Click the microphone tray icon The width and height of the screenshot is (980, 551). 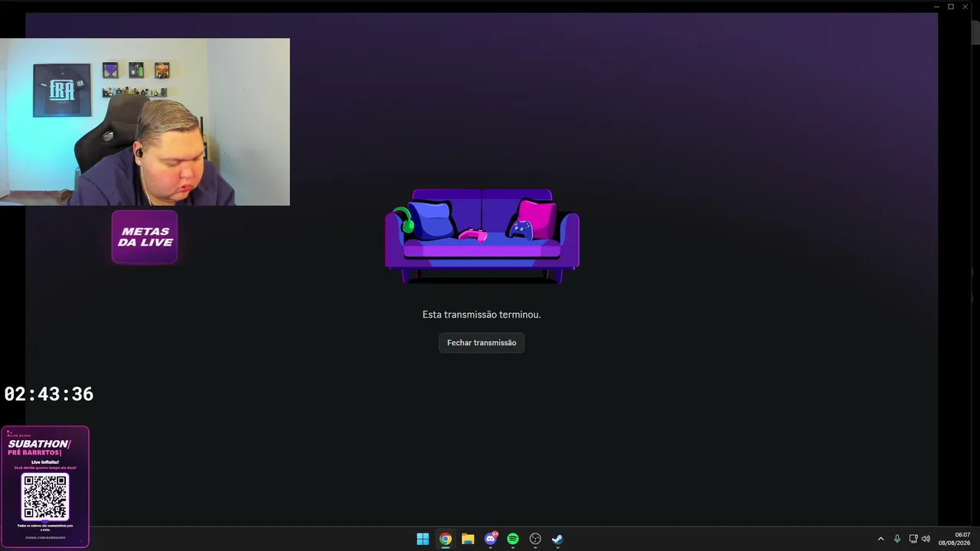[x=897, y=539]
